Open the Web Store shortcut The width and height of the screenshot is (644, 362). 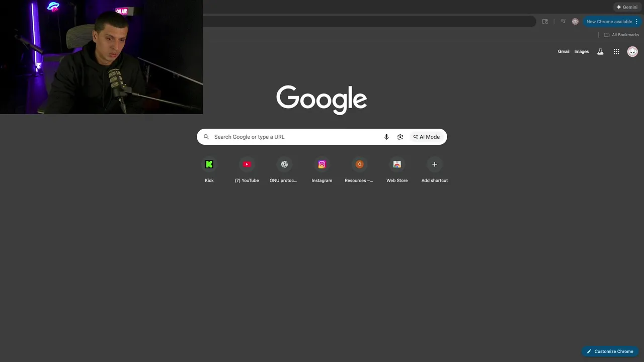click(397, 170)
